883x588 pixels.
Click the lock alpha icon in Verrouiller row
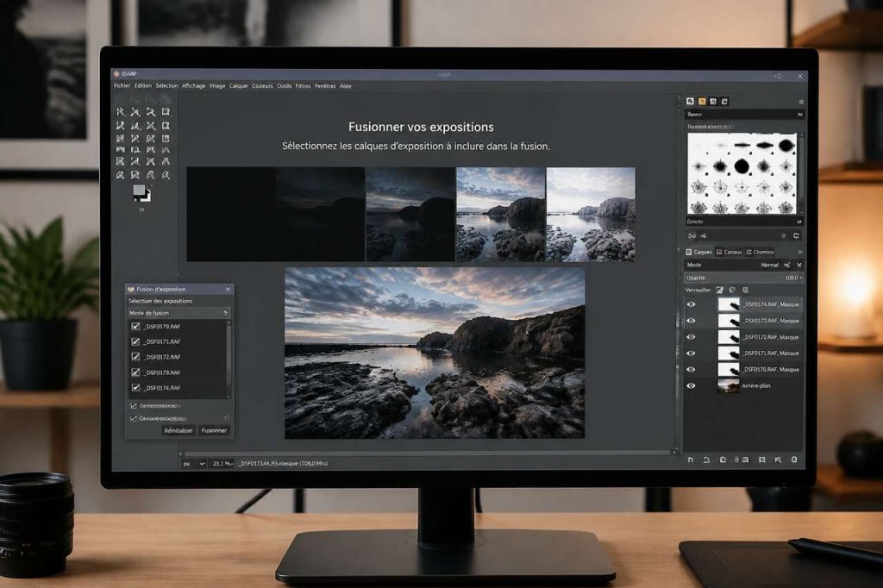coord(745,290)
